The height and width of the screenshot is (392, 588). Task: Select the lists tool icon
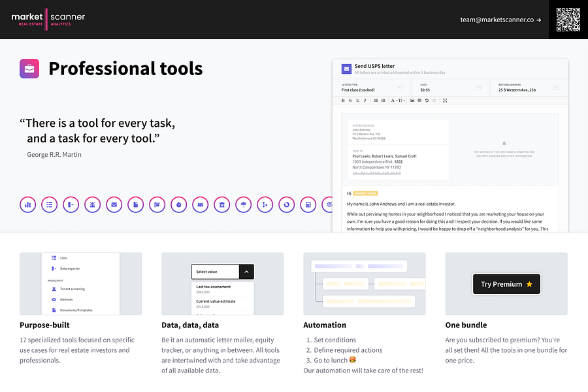point(50,204)
